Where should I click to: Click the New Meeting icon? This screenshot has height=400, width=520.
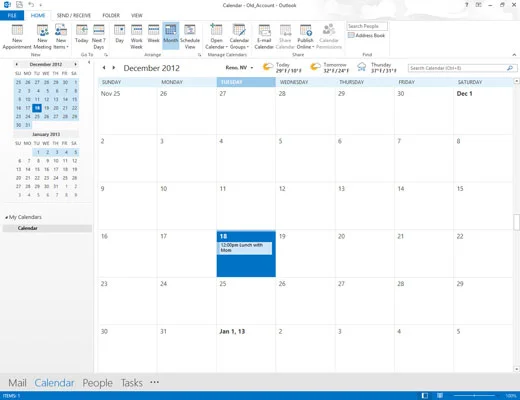click(x=42, y=36)
